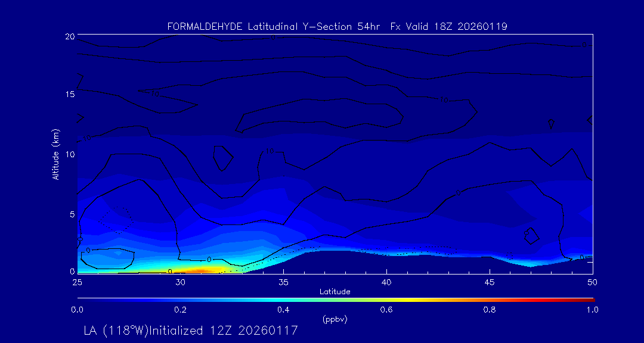Click the dotted contour circle near 5 km altitude
Image resolution: width=644 pixels, height=343 pixels.
(x=116, y=220)
